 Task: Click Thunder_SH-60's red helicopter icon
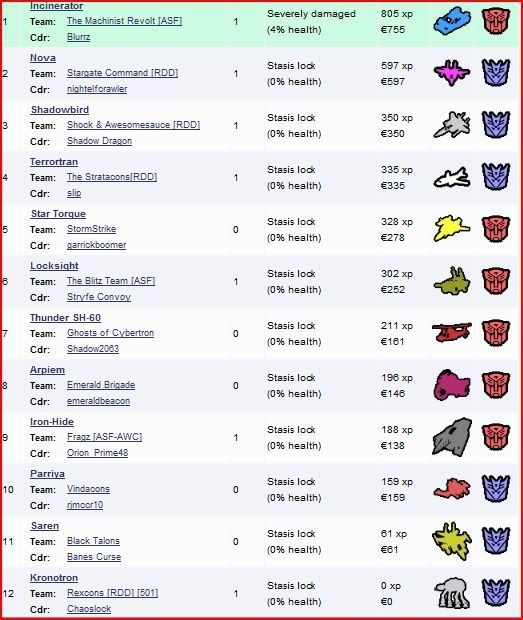pyautogui.click(x=452, y=332)
